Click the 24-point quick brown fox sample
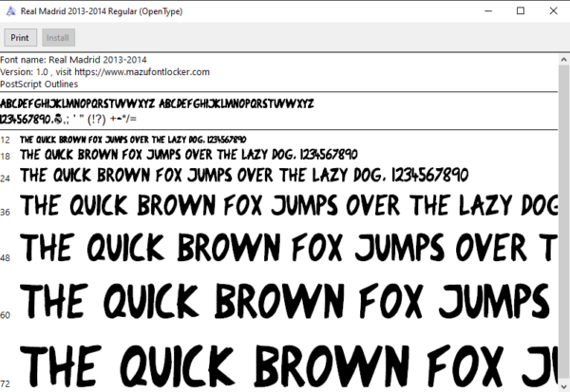Screen dimensions: 570x392 click(244, 175)
